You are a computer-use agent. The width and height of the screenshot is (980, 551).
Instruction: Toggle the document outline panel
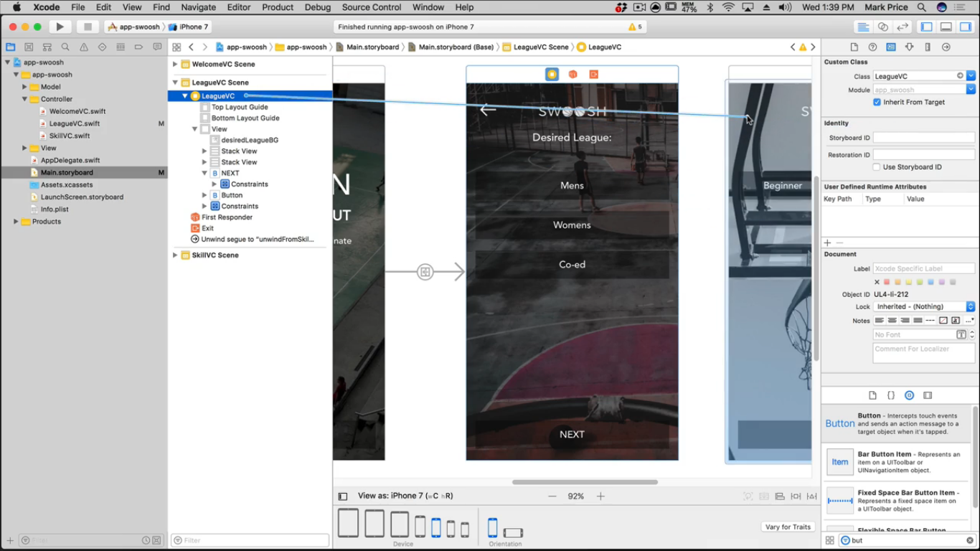tap(343, 496)
